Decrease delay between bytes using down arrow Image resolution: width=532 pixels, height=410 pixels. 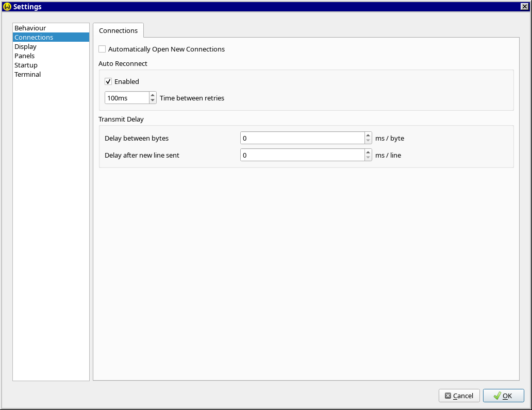[x=368, y=141]
